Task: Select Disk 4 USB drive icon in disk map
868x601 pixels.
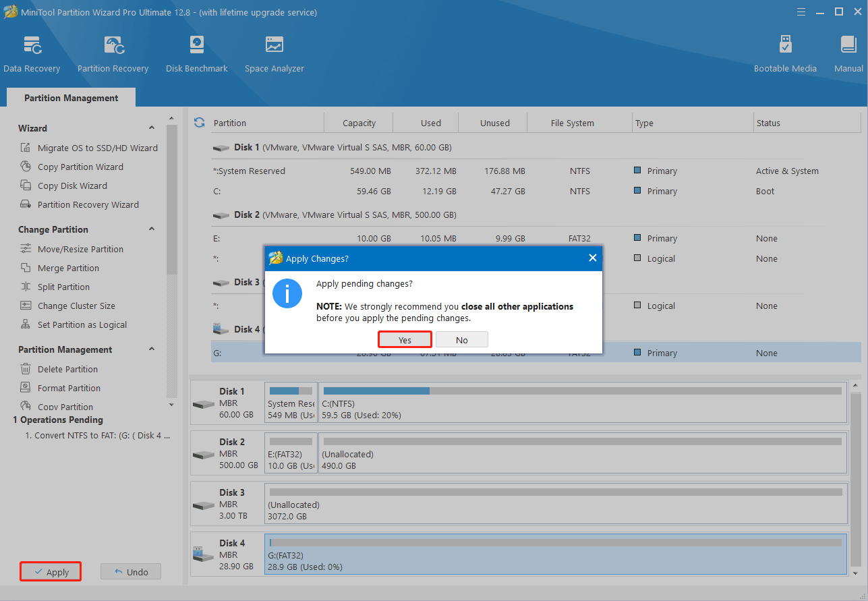Action: pyautogui.click(x=204, y=554)
